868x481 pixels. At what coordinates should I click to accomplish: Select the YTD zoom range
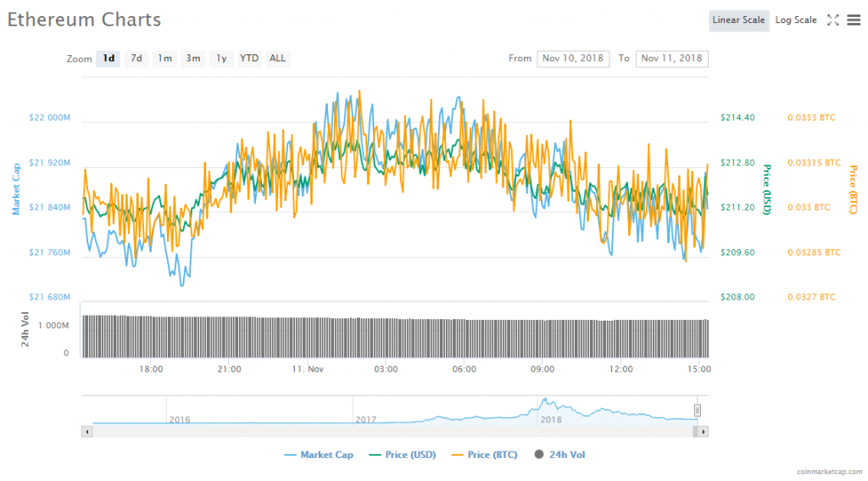click(x=249, y=59)
